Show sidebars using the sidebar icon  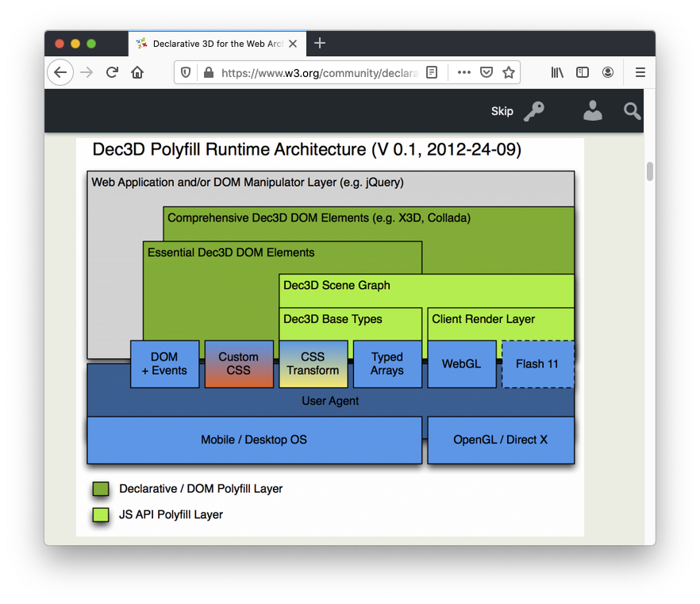pyautogui.click(x=583, y=72)
